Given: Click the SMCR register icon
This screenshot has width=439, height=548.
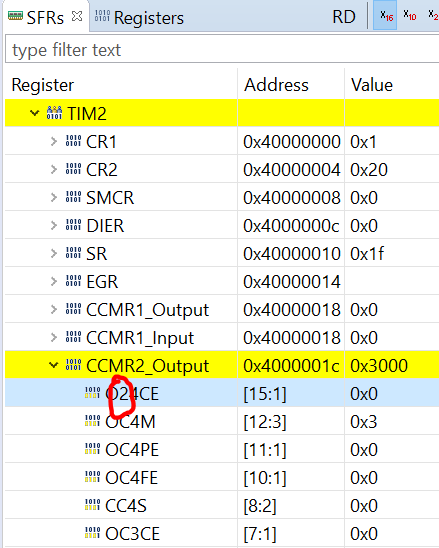Looking at the screenshot, I should (x=73, y=196).
